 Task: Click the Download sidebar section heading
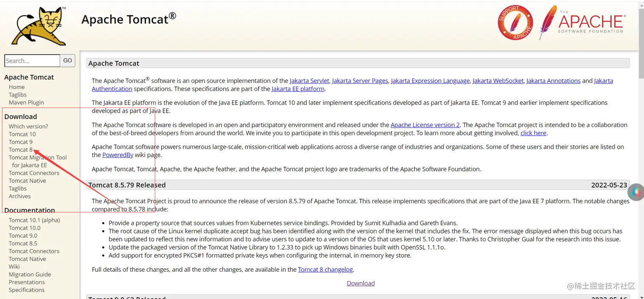click(20, 117)
